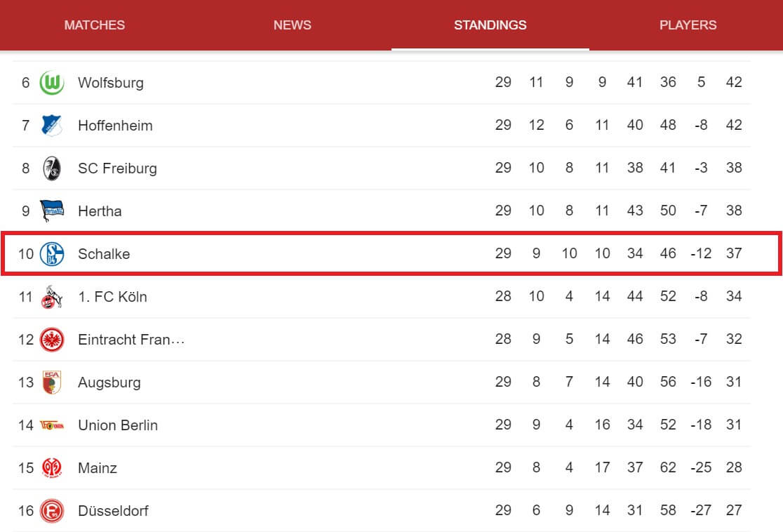
Task: Click the Union Berlin team name
Action: 118,425
